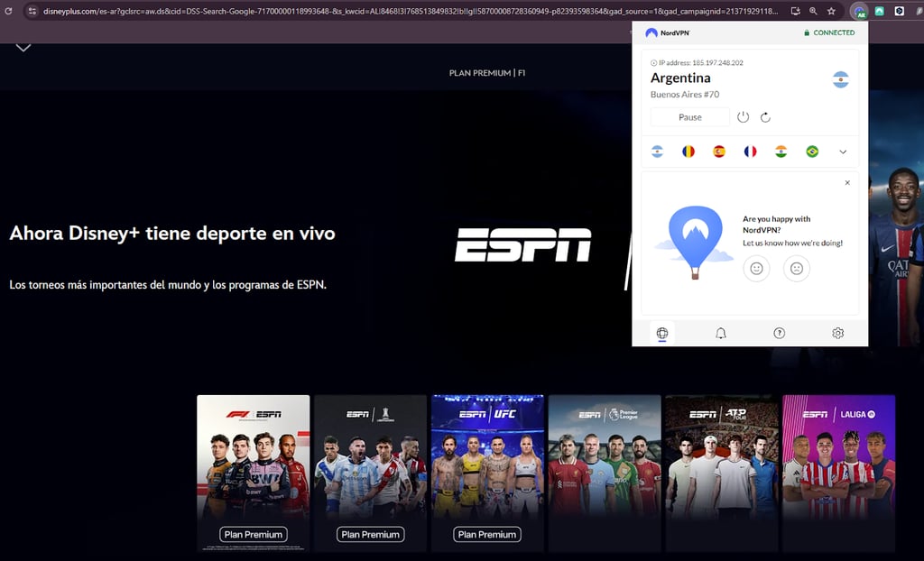
Task: Click the hot air balloon NordVPN illustration
Action: 696,243
